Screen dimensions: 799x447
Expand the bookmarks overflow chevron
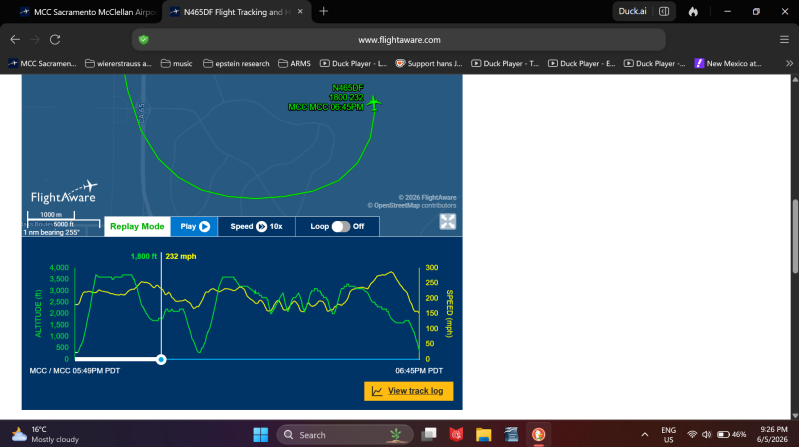[789, 64]
